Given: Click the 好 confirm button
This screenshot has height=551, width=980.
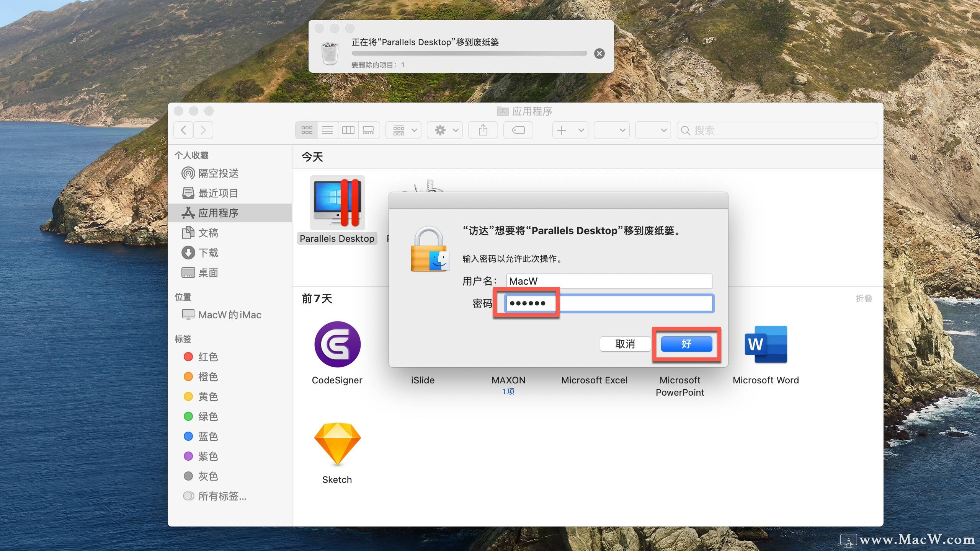Looking at the screenshot, I should coord(686,344).
